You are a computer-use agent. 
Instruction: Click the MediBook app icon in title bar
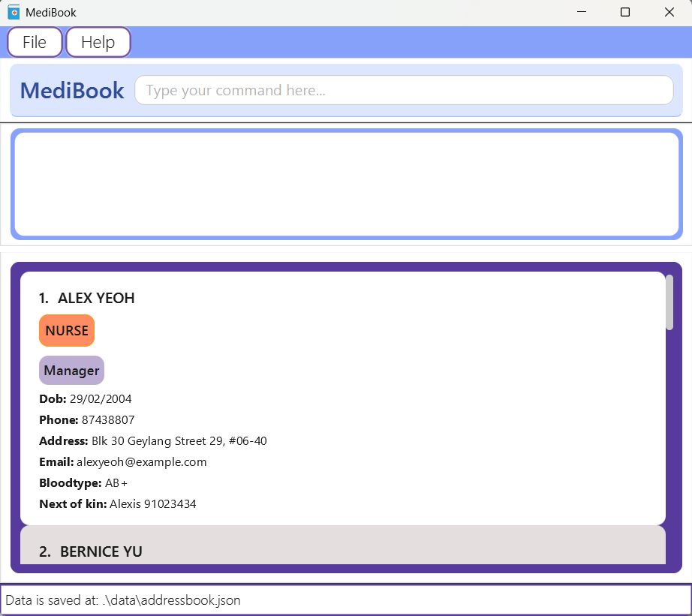(14, 12)
